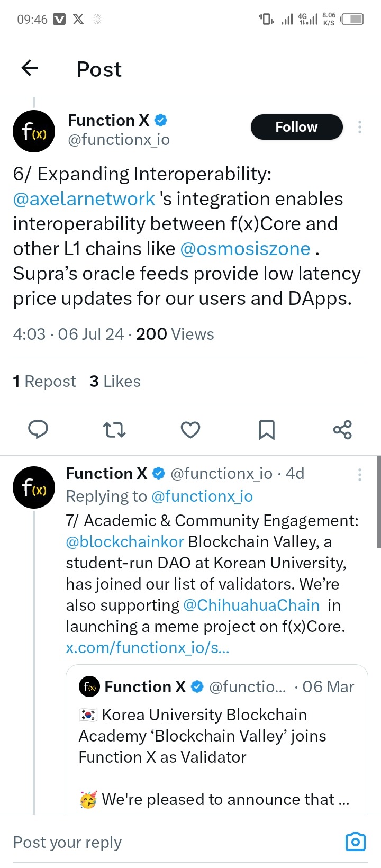Tap the reply speech bubble icon
381x868 pixels.
tap(38, 430)
